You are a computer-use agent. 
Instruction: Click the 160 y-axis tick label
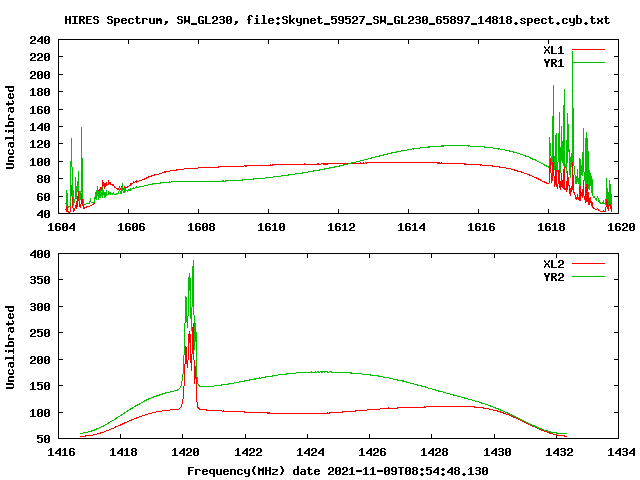(40, 110)
